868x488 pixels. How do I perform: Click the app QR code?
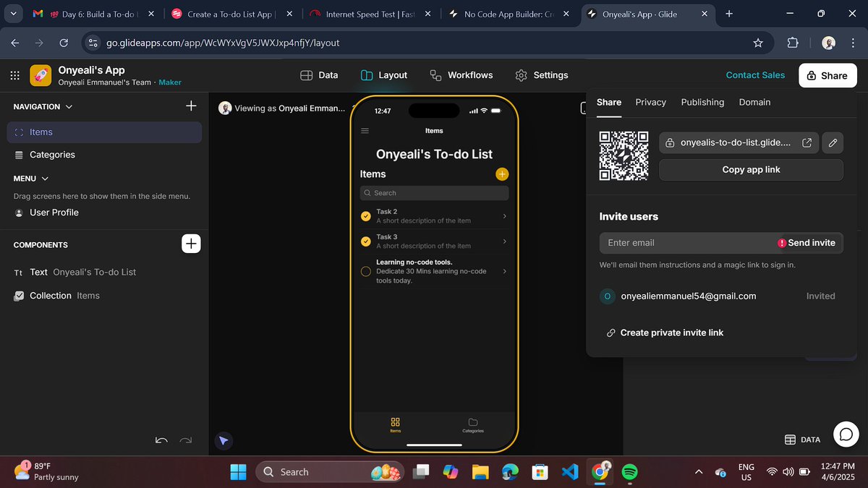624,155
